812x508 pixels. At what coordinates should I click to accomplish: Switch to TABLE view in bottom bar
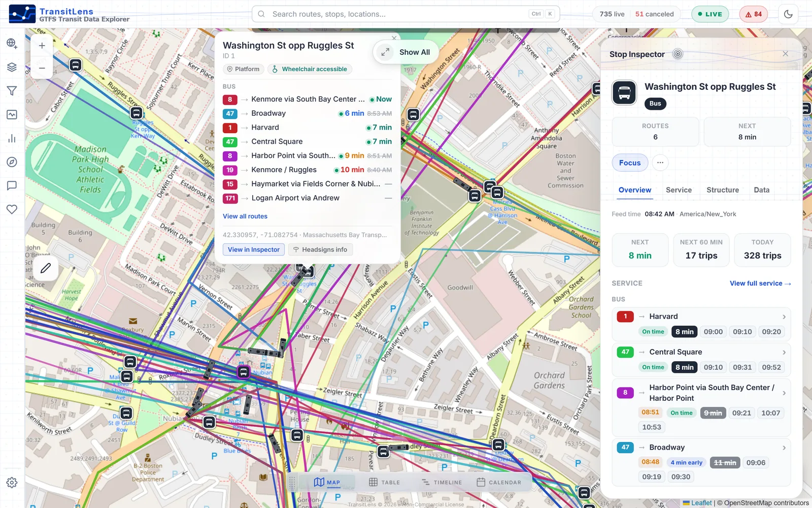pyautogui.click(x=385, y=482)
